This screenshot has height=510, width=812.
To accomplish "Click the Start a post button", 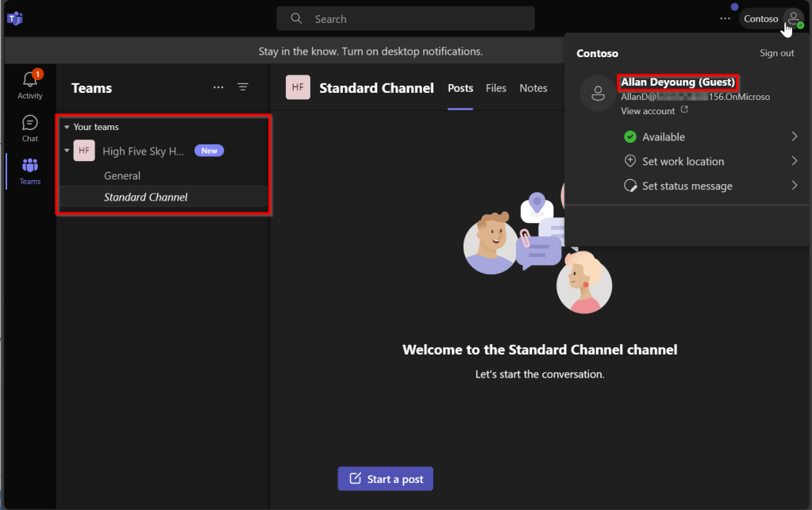I will [x=385, y=479].
